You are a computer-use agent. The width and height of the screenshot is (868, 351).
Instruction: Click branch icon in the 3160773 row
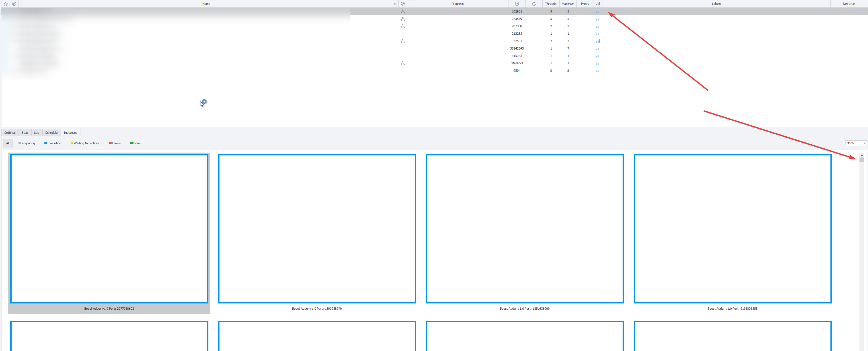click(x=403, y=63)
